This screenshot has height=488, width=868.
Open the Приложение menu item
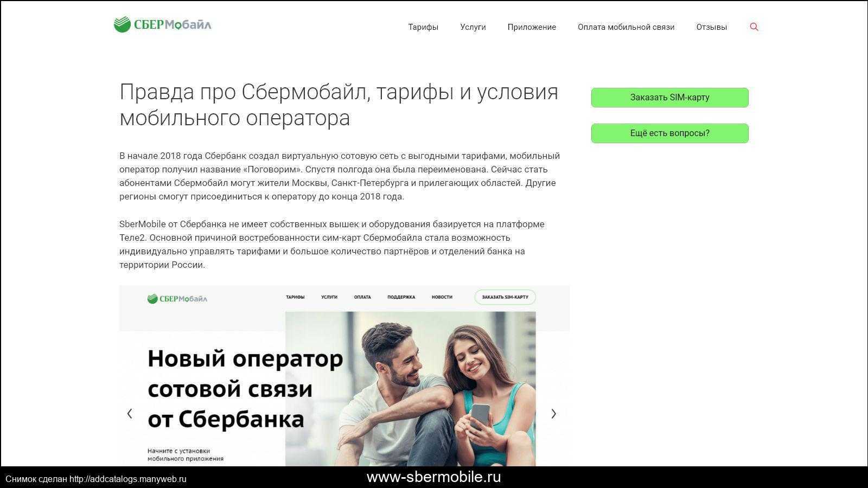[x=532, y=27]
